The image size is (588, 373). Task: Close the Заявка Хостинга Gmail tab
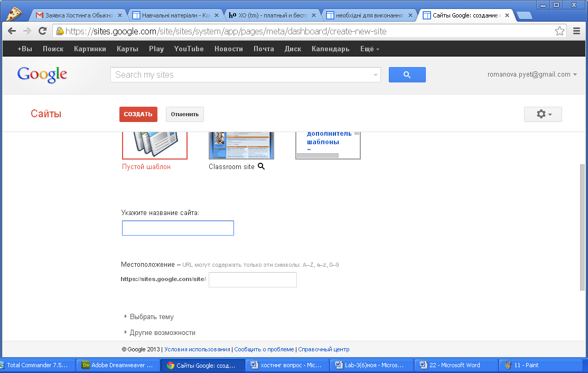click(119, 15)
